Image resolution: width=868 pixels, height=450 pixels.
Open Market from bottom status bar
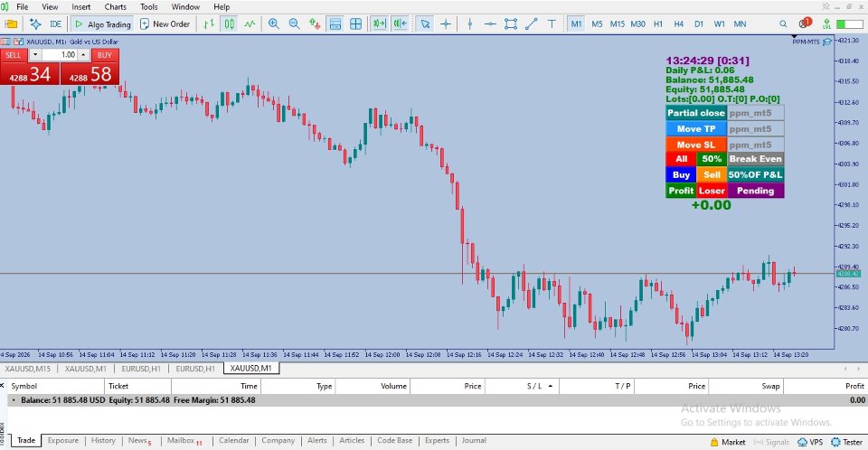click(x=728, y=442)
